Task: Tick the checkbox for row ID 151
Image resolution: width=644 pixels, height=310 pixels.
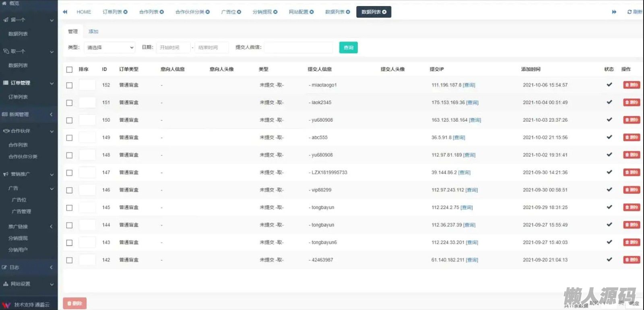Action: click(x=69, y=103)
